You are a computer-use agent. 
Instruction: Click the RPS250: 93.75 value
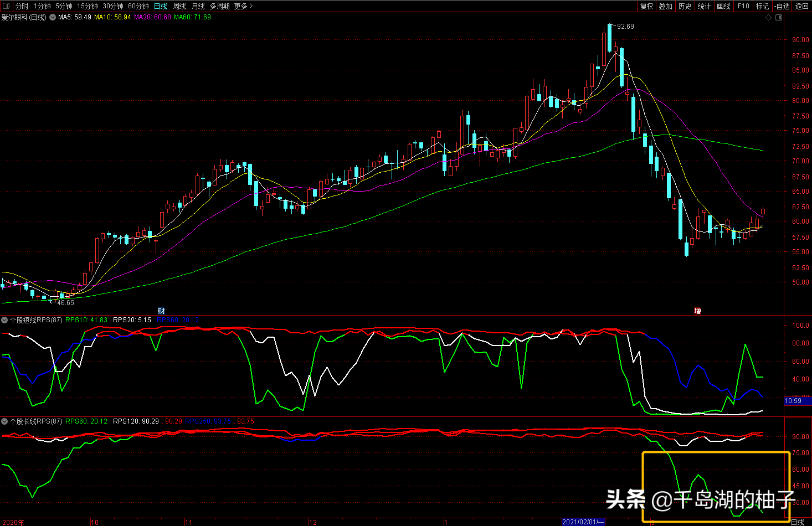[x=208, y=421]
